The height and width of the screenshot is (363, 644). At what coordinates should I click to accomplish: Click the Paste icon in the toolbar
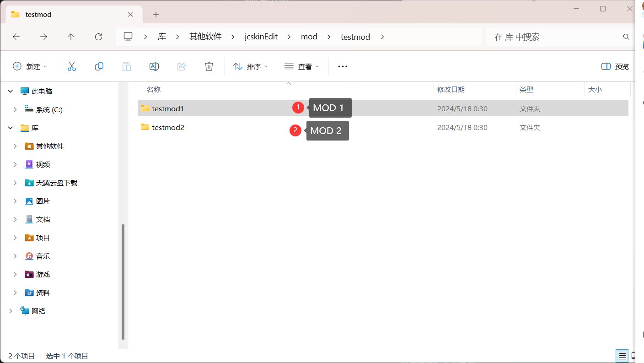(x=127, y=66)
